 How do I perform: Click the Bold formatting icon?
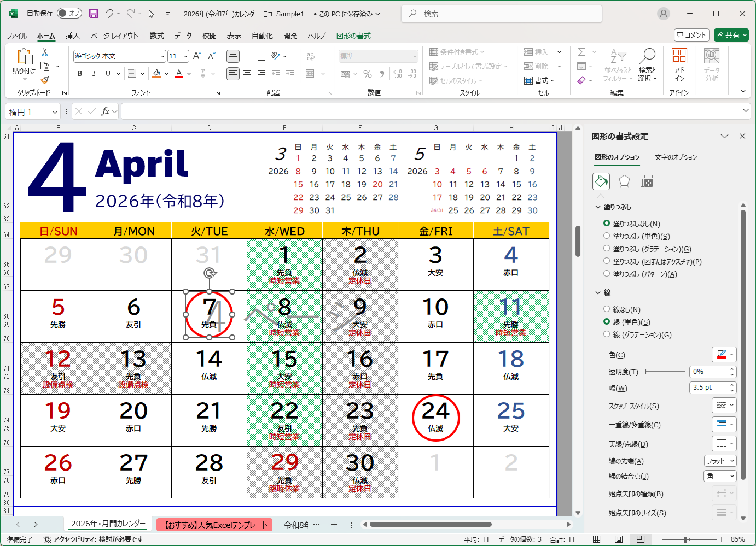point(80,74)
